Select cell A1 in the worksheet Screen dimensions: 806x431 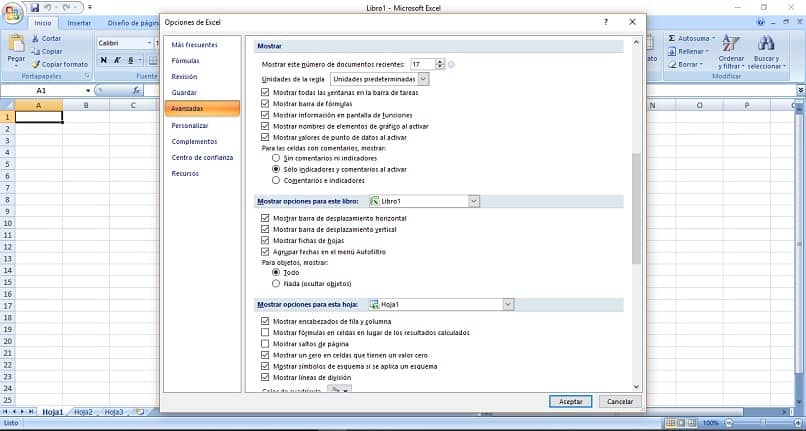(39, 117)
